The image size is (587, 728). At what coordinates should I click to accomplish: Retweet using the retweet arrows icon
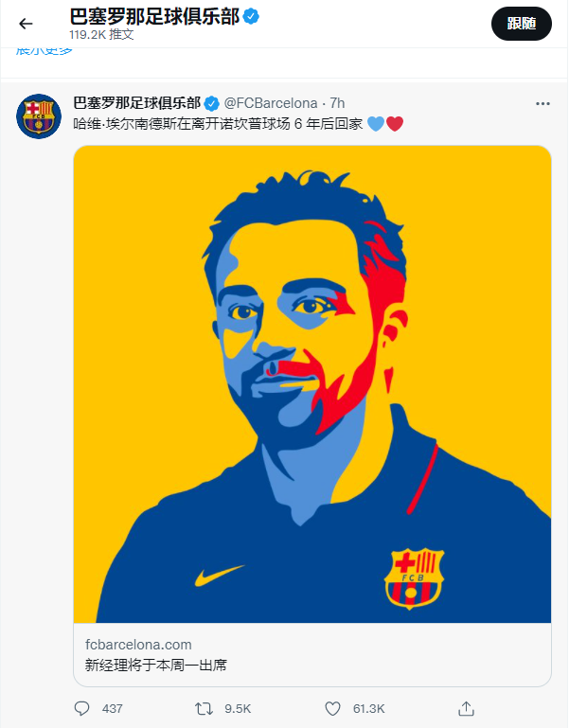point(204,708)
